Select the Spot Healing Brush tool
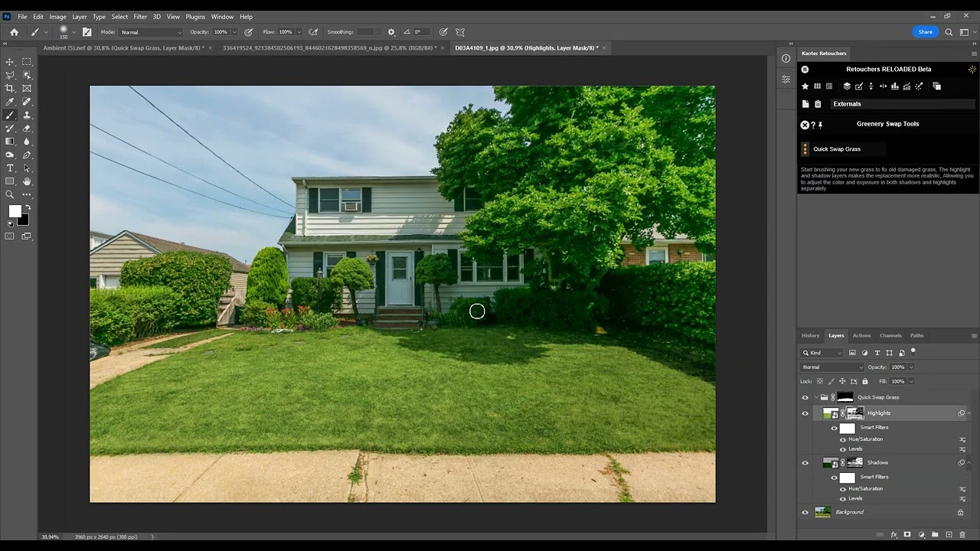 pyautogui.click(x=27, y=102)
